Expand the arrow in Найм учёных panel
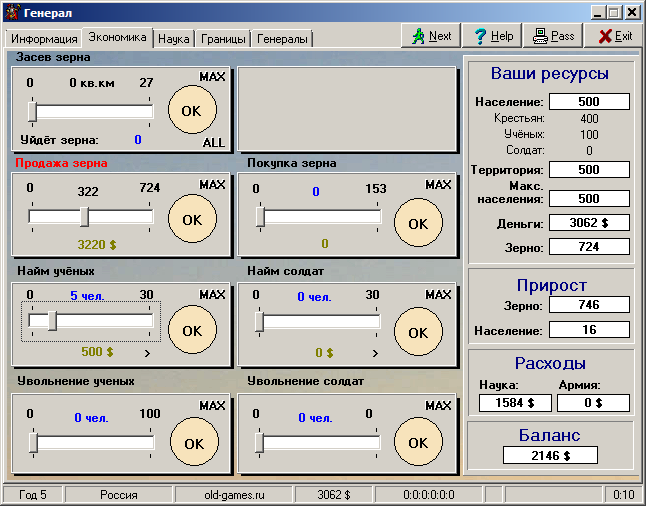 147,353
